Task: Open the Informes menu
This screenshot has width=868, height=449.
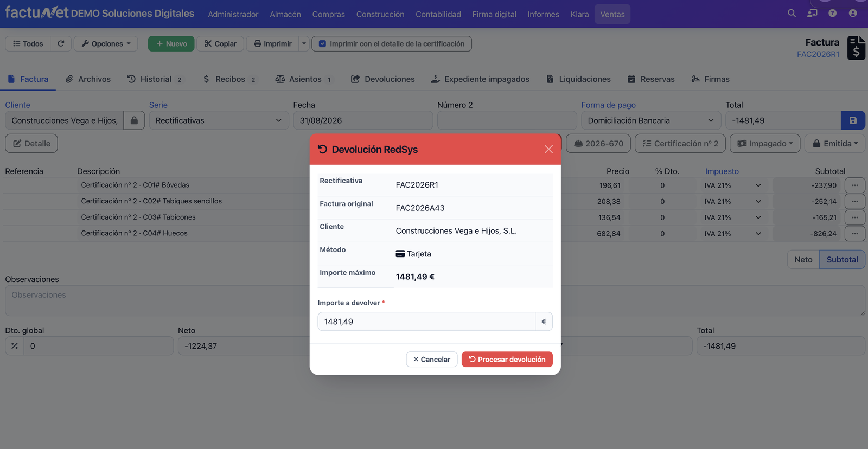Action: click(x=543, y=14)
